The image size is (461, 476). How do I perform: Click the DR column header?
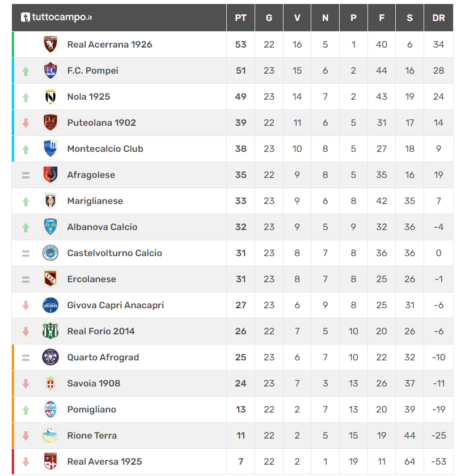[438, 18]
